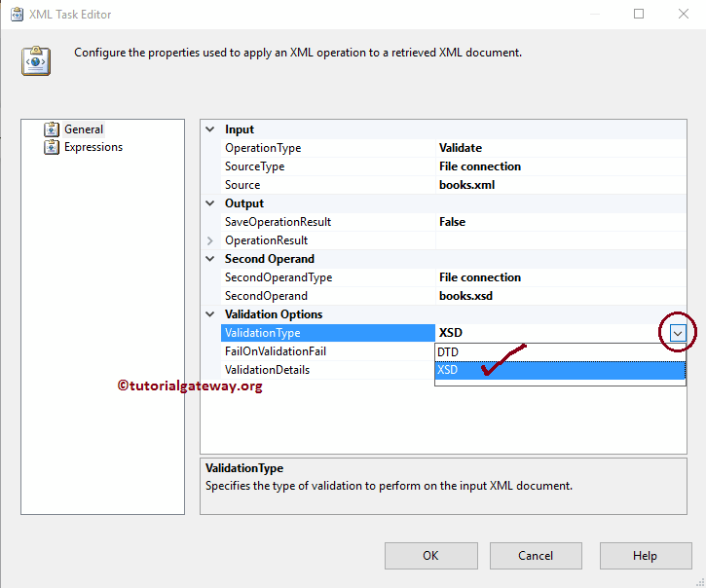Click the Help button

[646, 556]
